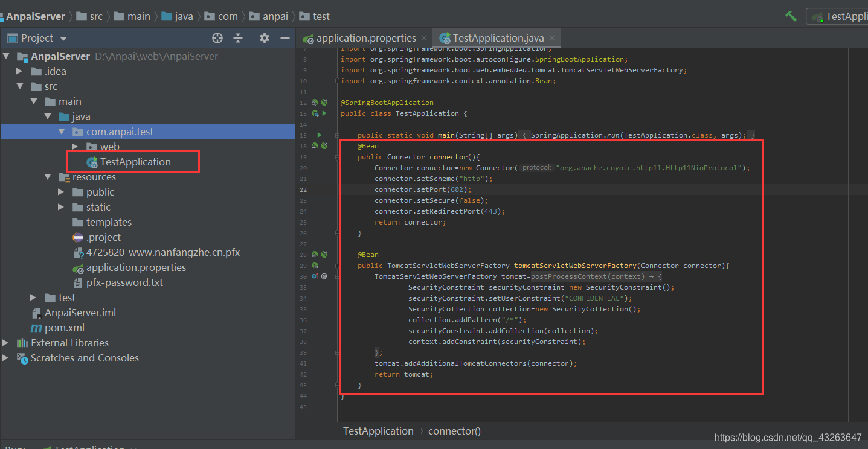Image resolution: width=868 pixels, height=449 pixels.
Task: Collapse the com.anpai.test package arrow
Action: point(62,132)
